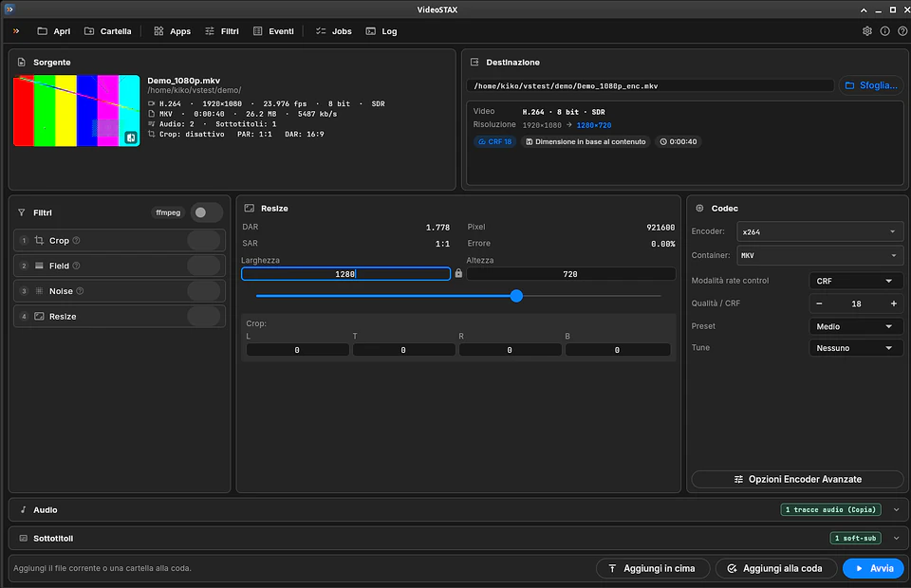Click the compare icon on the video thumbnail
This screenshot has height=588, width=911.
[131, 138]
